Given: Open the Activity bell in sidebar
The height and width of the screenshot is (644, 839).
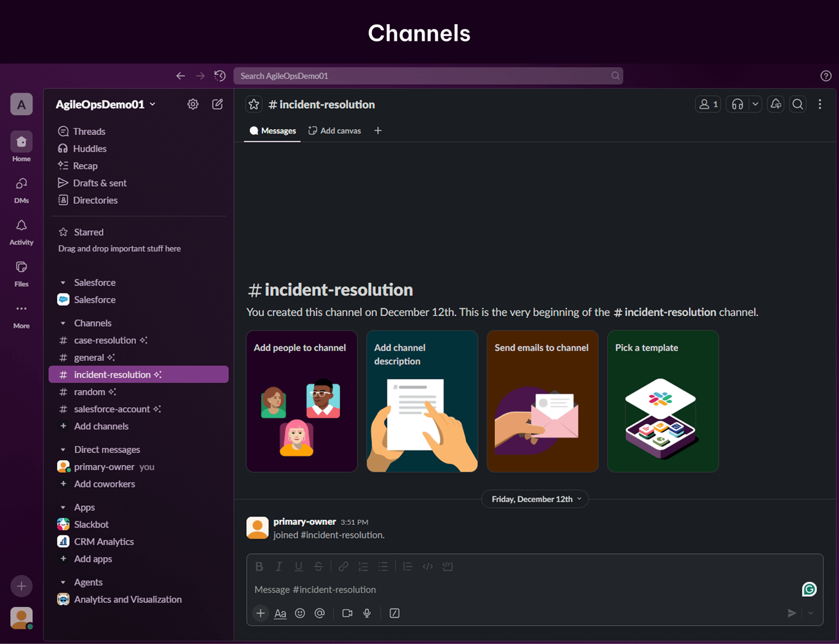Looking at the screenshot, I should pos(22,232).
